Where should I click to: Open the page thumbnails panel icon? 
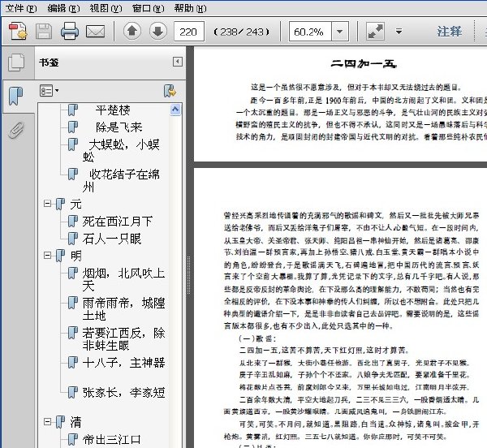[16, 62]
